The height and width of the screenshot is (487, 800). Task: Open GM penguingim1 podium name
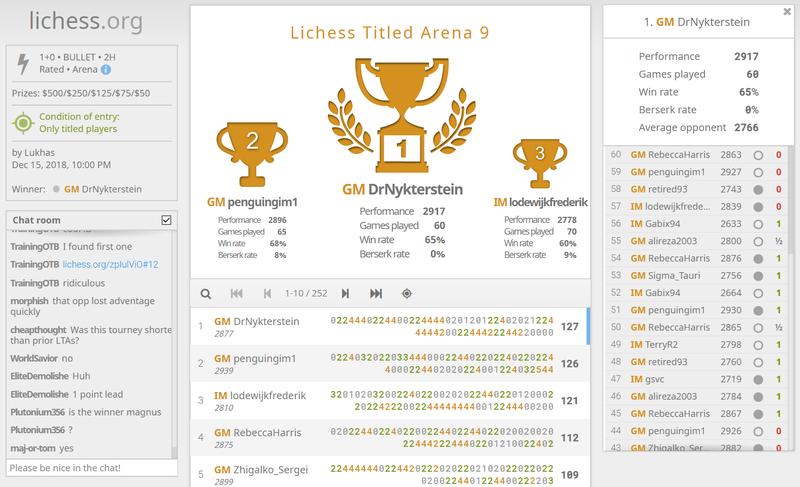tap(252, 202)
